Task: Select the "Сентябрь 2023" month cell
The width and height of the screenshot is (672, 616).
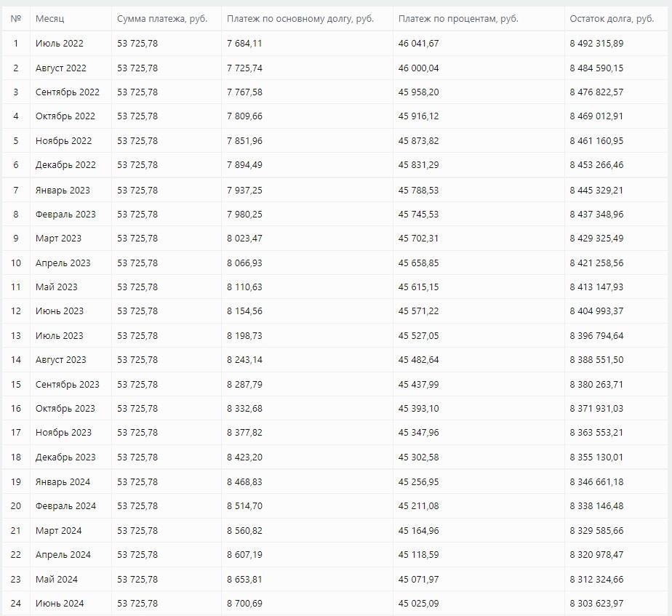Action: 68,385
